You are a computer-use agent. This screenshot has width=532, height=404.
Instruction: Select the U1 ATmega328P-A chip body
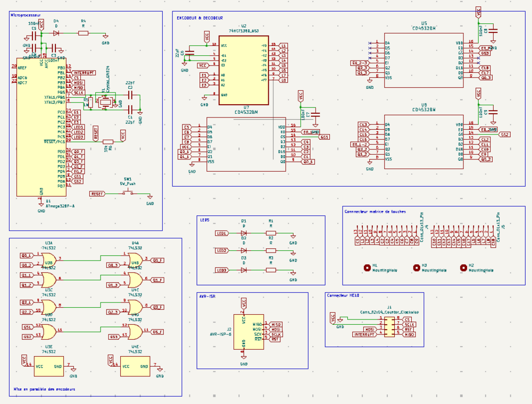[41, 127]
